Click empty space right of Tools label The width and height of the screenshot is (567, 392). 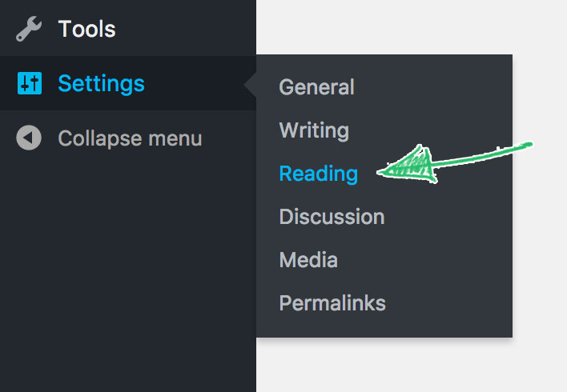[x=184, y=28]
